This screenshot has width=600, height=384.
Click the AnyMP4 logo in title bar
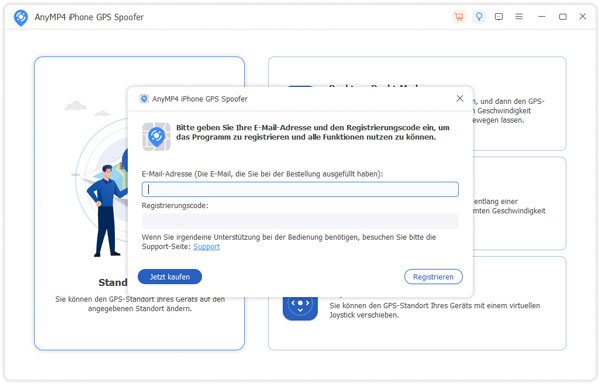click(x=21, y=18)
